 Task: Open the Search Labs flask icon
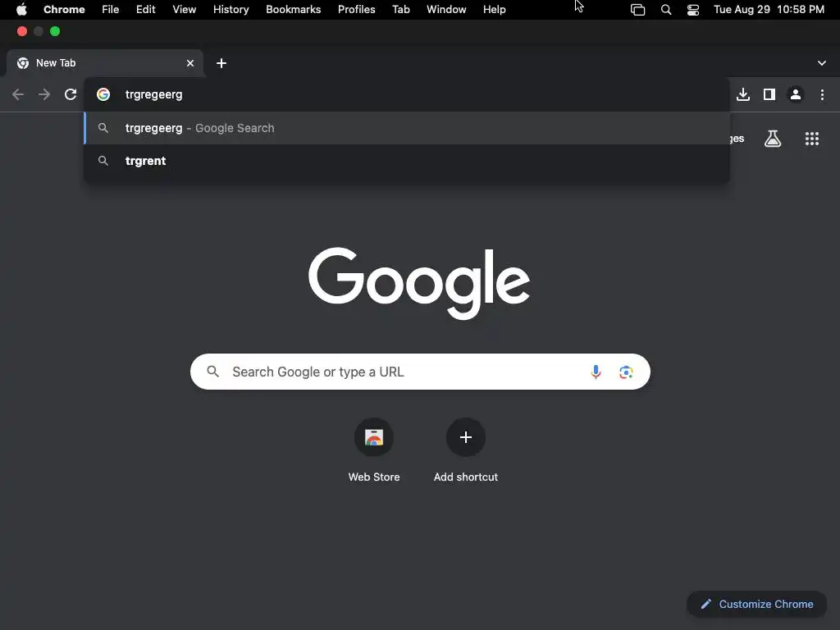(x=773, y=139)
